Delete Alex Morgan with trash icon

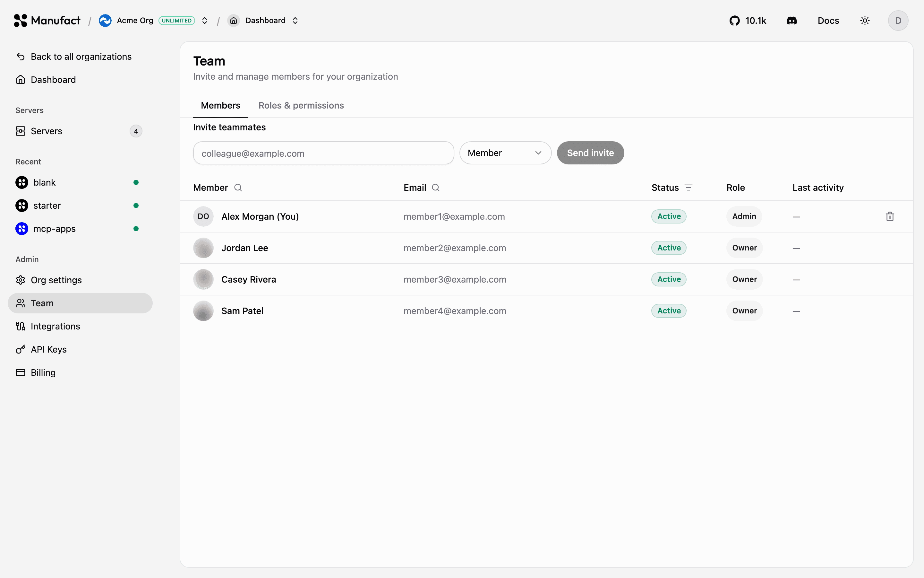(x=890, y=216)
